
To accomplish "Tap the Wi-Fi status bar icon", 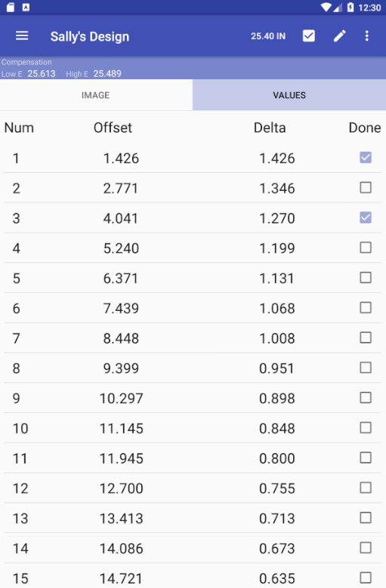I will tap(326, 7).
